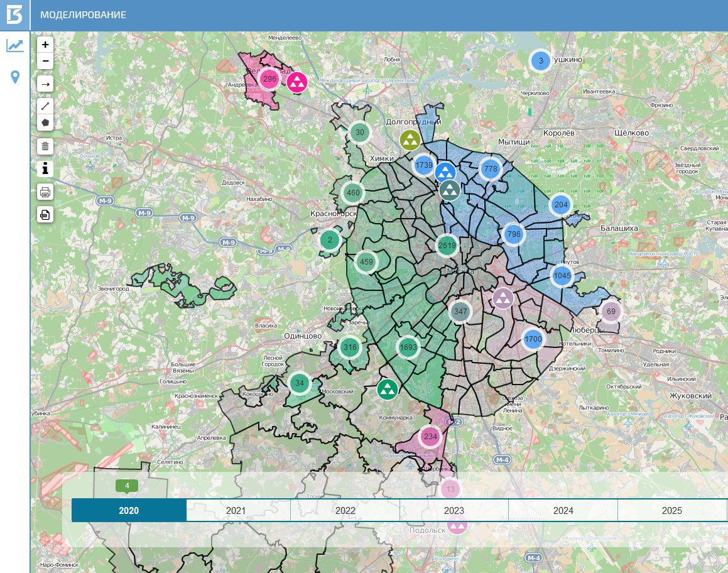Expand the blue cluster marker 796

(x=514, y=234)
